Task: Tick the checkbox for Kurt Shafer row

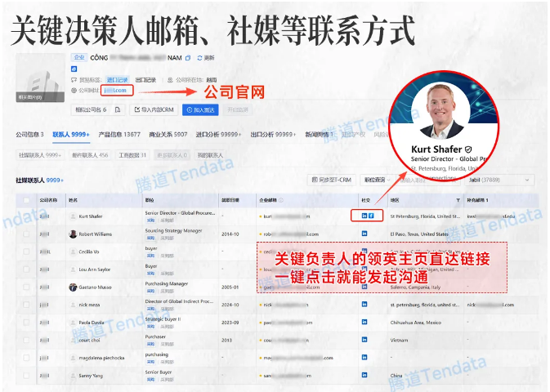Action: 26,216
